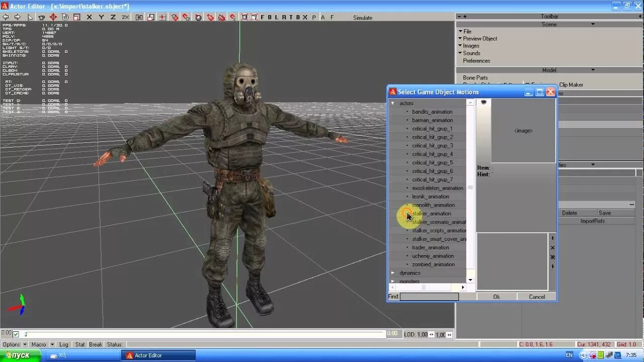Lock movement to Z axis
This screenshot has height=362, width=644.
(x=113, y=17)
